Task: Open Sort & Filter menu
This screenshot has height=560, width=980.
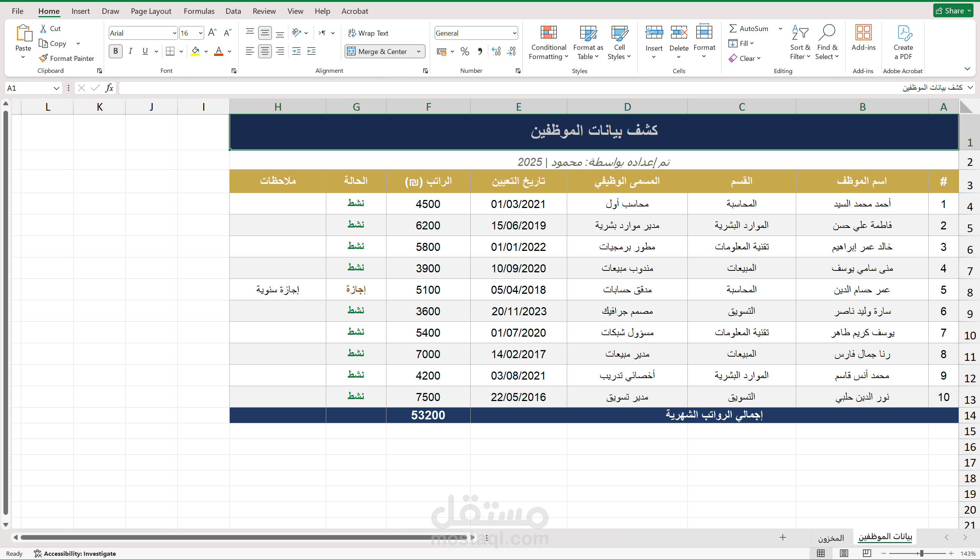Action: pyautogui.click(x=800, y=42)
